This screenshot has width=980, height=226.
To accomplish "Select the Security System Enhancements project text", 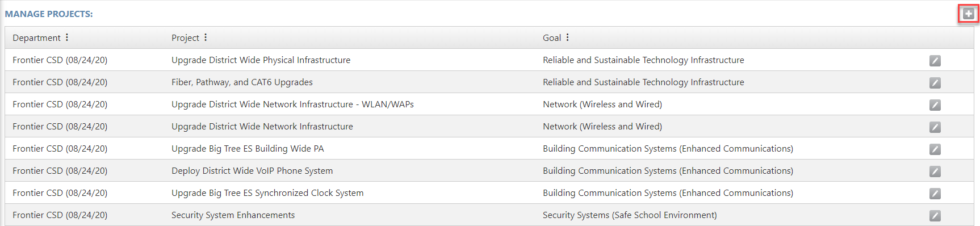I will 233,215.
